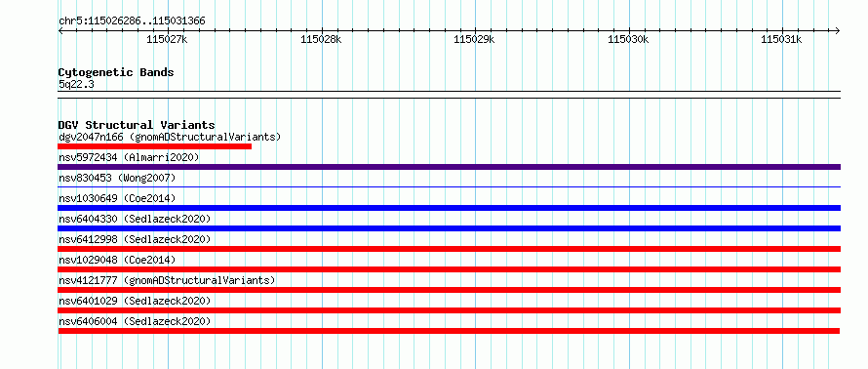Click the blue nsv6404330 variant bar
Image resolution: width=868 pixels, height=369 pixels.
click(449, 228)
